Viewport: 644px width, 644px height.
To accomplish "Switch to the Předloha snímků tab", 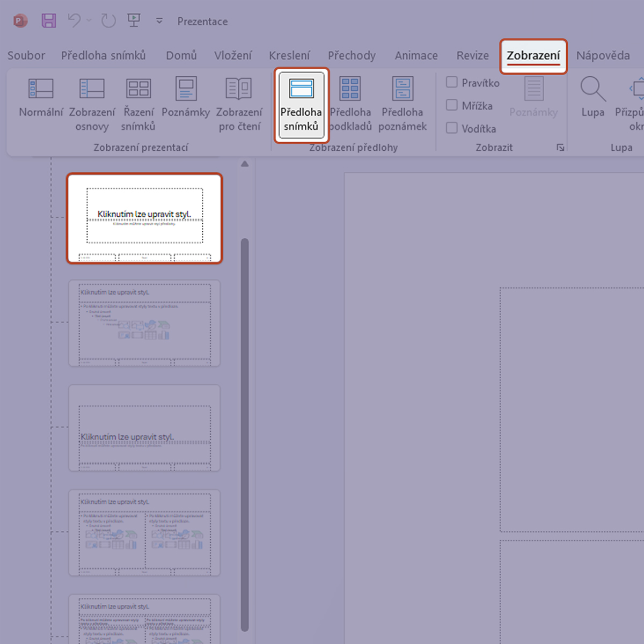I will click(103, 55).
